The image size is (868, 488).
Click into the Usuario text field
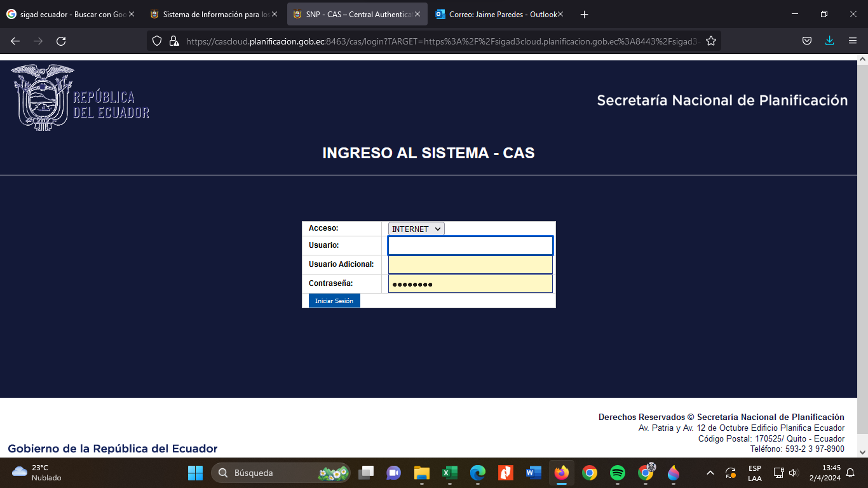[470, 246]
